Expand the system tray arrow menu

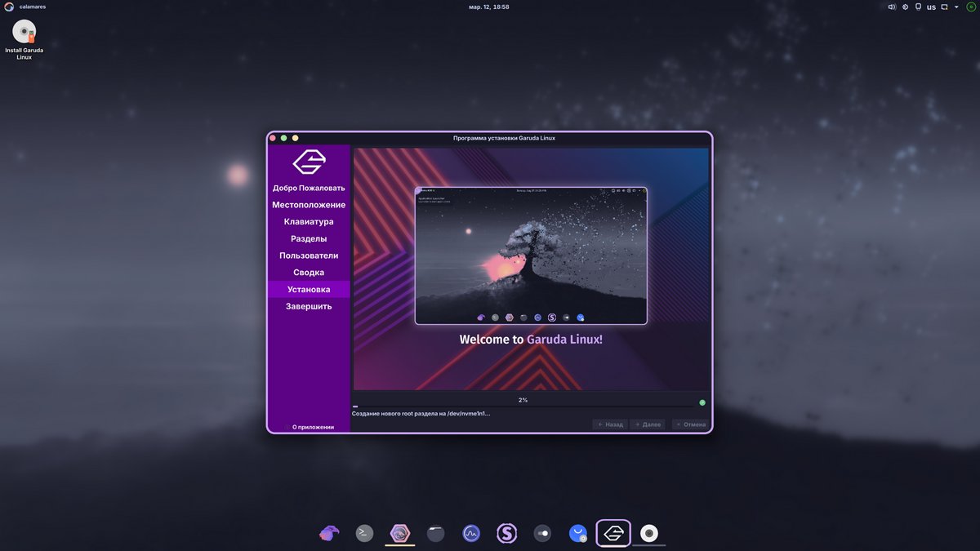click(x=956, y=7)
